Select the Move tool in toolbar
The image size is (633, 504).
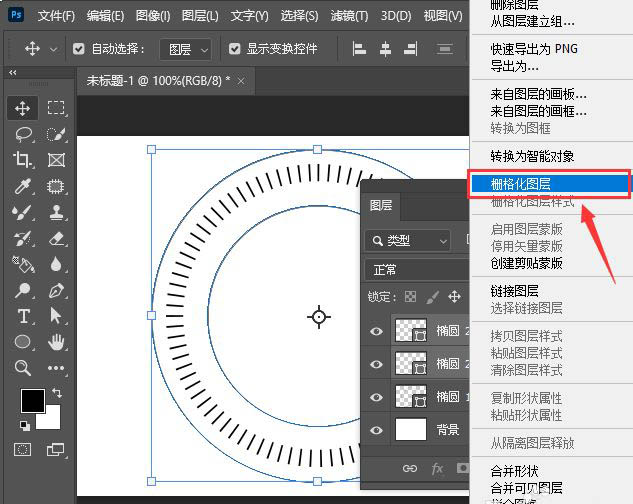coord(23,108)
